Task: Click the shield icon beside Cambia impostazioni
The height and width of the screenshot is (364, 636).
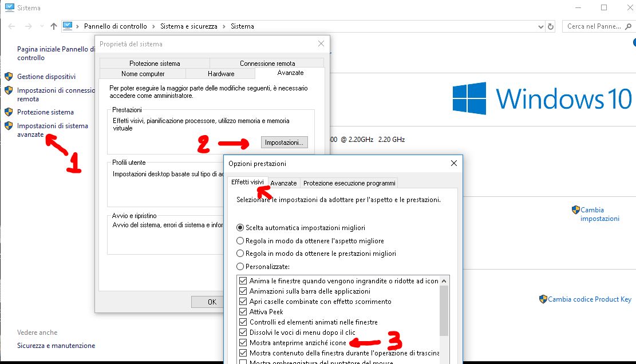Action: click(x=575, y=209)
